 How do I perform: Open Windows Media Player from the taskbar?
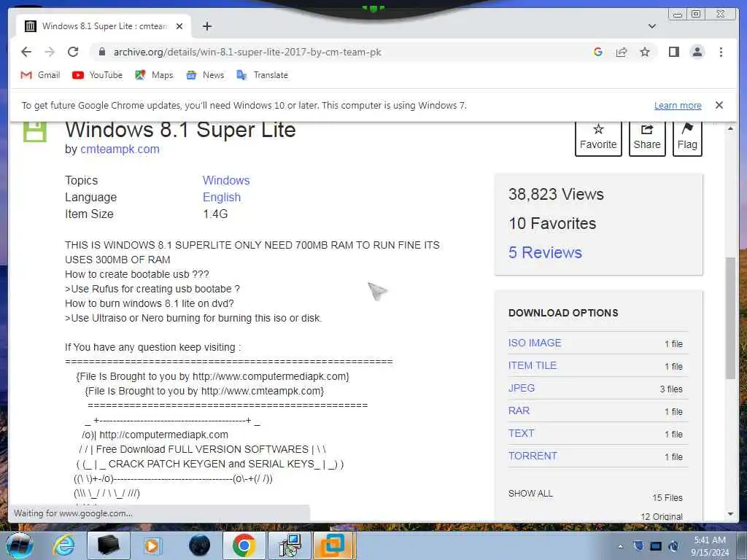point(153,545)
